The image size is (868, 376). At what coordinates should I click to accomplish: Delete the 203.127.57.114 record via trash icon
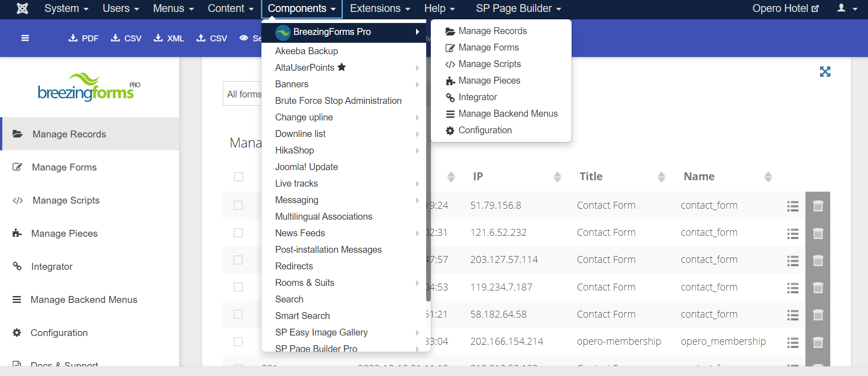[x=818, y=260]
